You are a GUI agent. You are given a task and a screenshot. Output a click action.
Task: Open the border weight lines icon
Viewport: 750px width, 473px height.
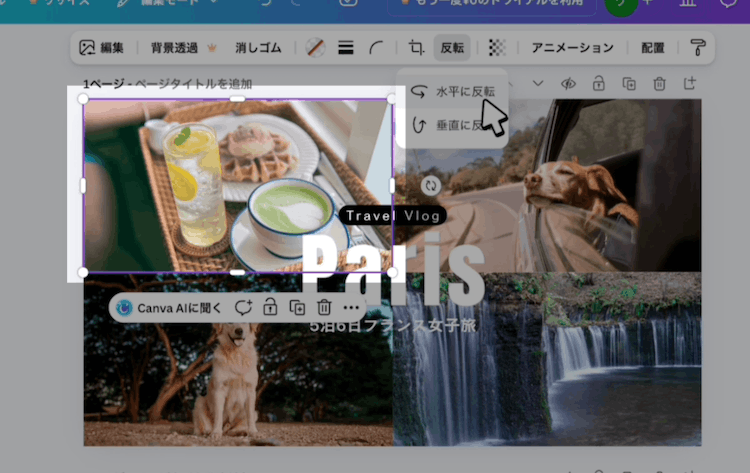click(345, 48)
